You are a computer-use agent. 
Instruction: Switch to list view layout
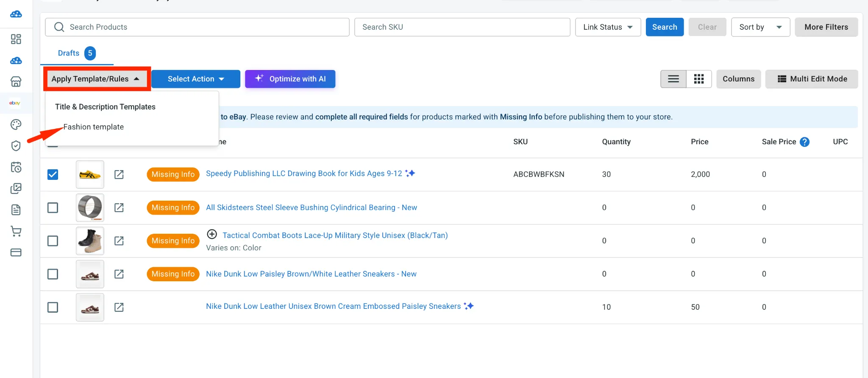coord(673,79)
